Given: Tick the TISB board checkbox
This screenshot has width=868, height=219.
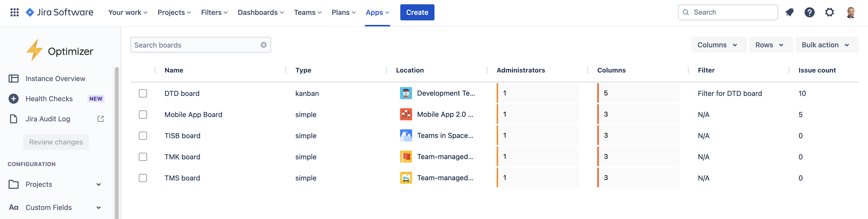Looking at the screenshot, I should pos(143,136).
